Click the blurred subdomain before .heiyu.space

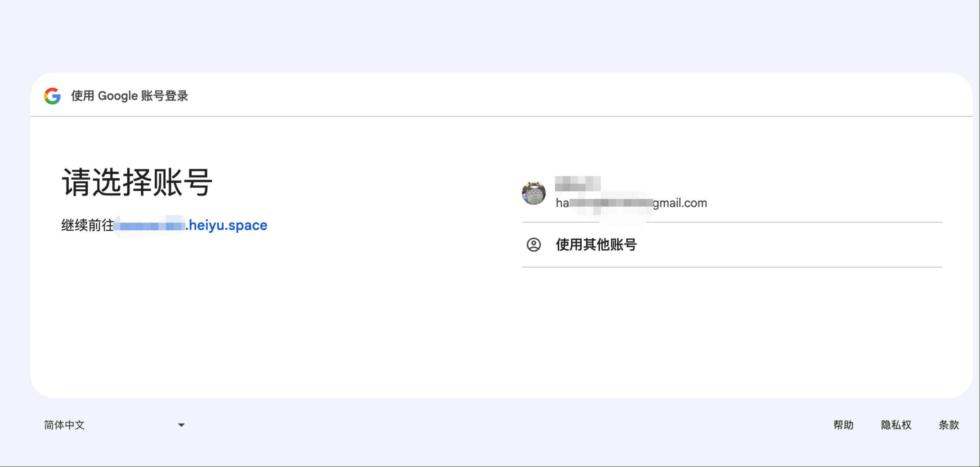coord(149,225)
